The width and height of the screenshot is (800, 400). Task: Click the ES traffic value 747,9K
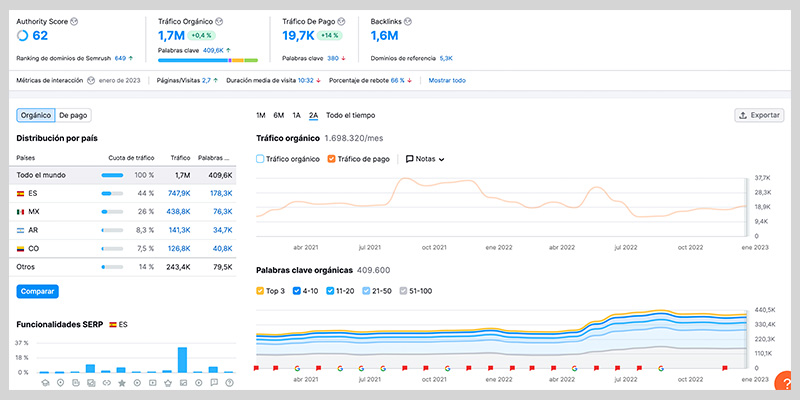pyautogui.click(x=179, y=193)
